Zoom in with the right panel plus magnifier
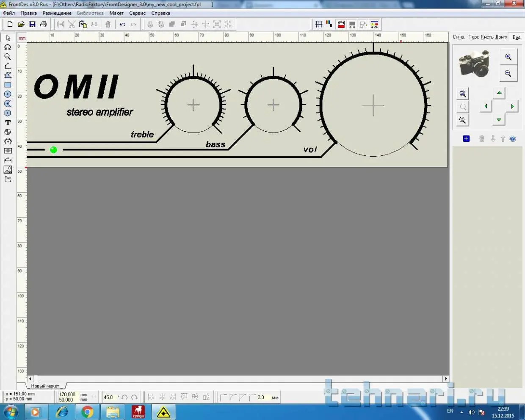 pos(508,57)
